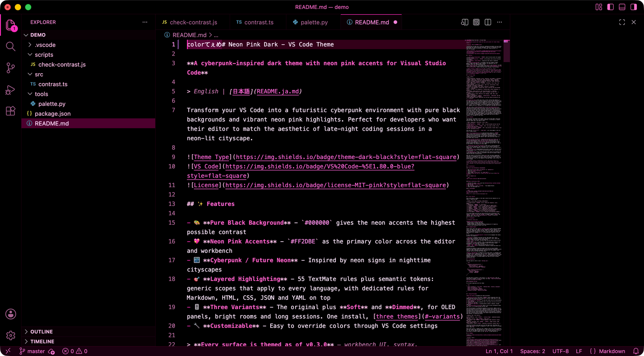Toggle the Secondary Side Bar visibility
The height and width of the screenshot is (356, 644).
point(634,7)
